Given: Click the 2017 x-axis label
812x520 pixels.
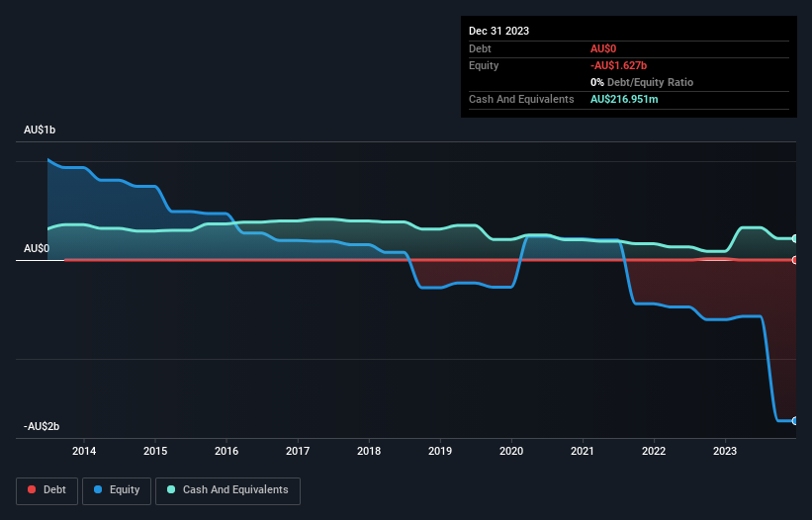Looking at the screenshot, I should click(298, 451).
